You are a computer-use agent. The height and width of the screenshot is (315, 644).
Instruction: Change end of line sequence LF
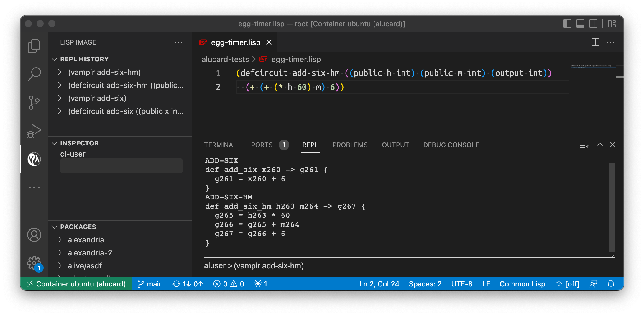coord(486,284)
